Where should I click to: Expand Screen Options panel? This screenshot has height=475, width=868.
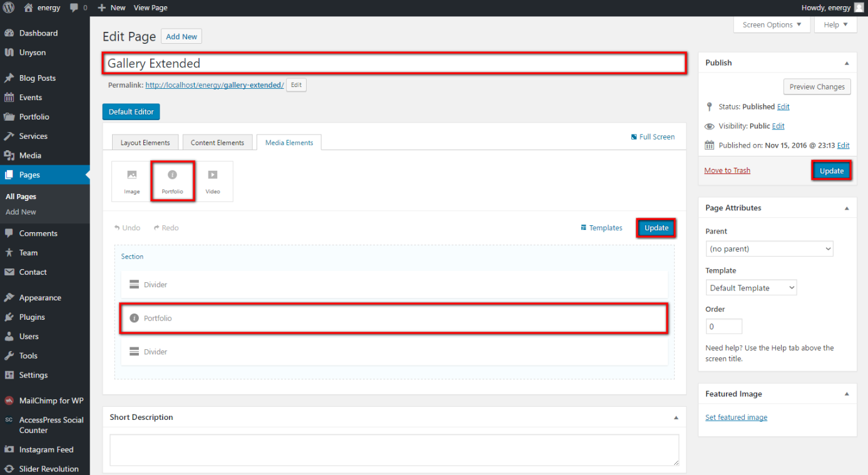(772, 25)
